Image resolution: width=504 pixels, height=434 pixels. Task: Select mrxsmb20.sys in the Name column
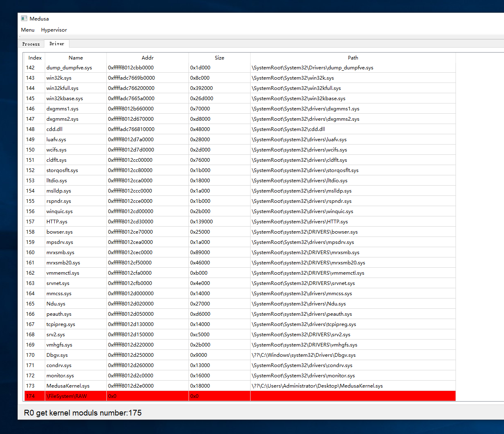click(x=76, y=263)
